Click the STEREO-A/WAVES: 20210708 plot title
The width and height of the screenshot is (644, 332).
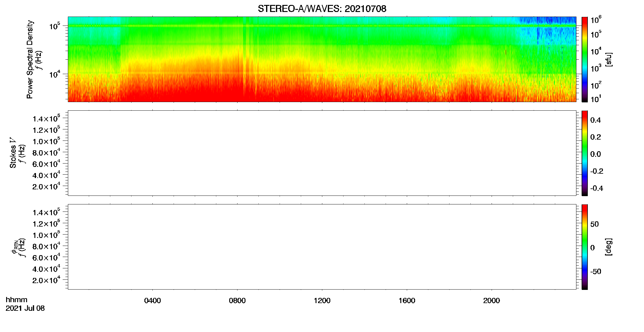coord(322,9)
